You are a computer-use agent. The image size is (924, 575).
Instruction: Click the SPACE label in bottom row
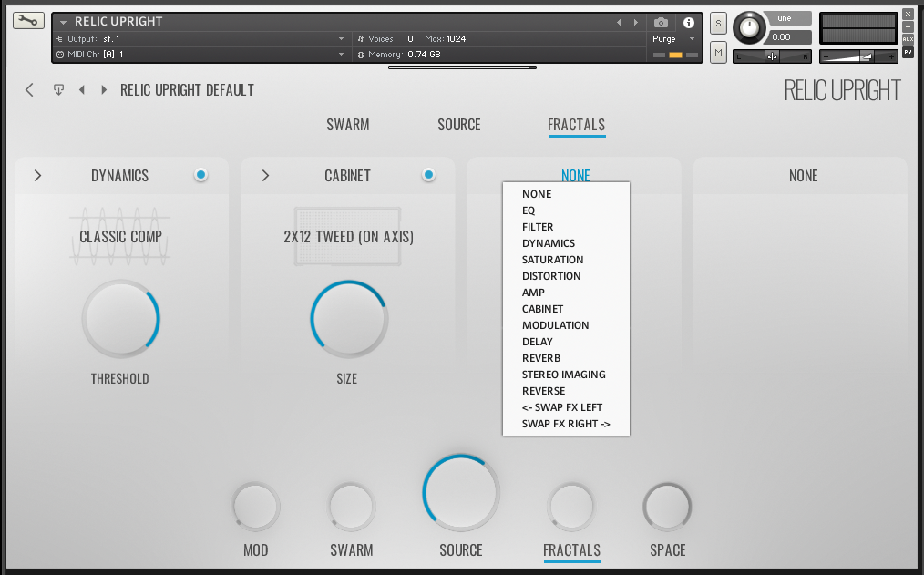pyautogui.click(x=667, y=550)
